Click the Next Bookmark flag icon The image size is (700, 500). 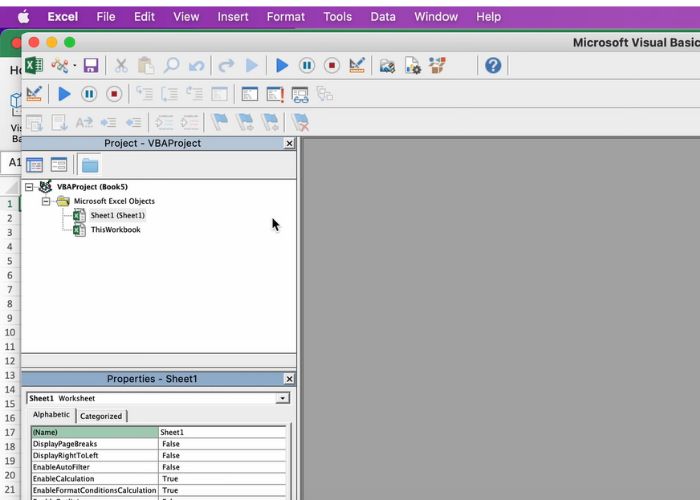tap(245, 122)
